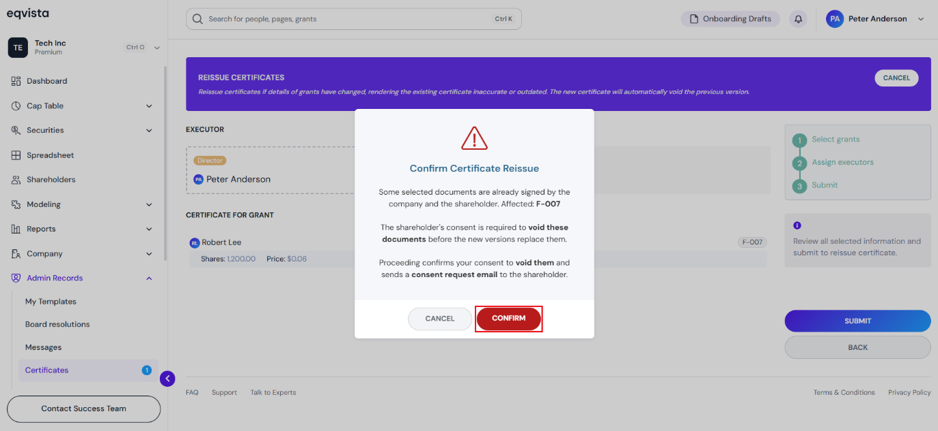The image size is (938, 431).
Task: Click the Shareholders people icon
Action: [x=16, y=180]
